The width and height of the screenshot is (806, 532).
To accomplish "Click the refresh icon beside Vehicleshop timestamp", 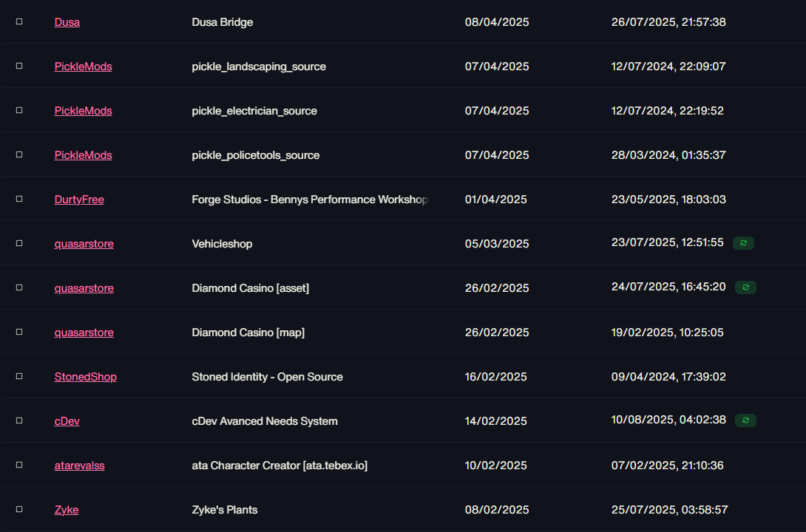I will point(742,243).
